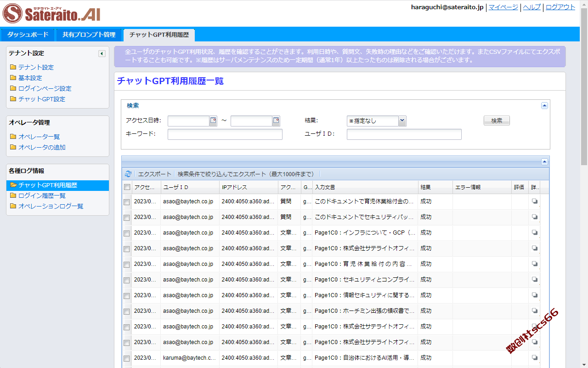The width and height of the screenshot is (588, 368).
Task: Check the row for 育児休業給付金 question
Action: pyautogui.click(x=127, y=202)
